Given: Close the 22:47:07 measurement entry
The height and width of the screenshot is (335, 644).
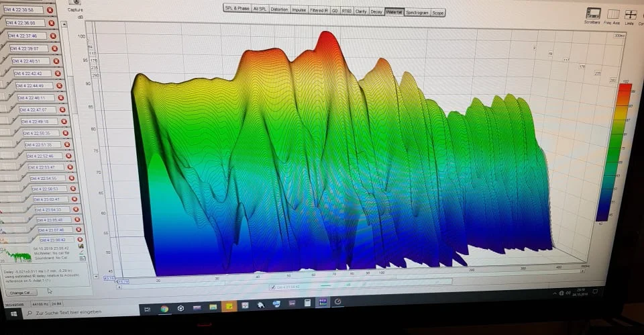Looking at the screenshot, I should (62, 109).
